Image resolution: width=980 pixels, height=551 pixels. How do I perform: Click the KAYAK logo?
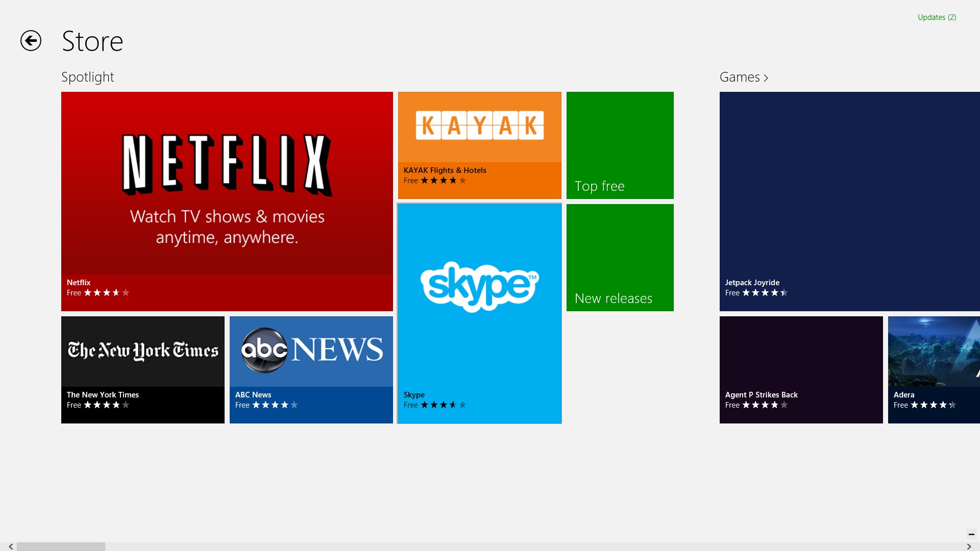pyautogui.click(x=480, y=125)
